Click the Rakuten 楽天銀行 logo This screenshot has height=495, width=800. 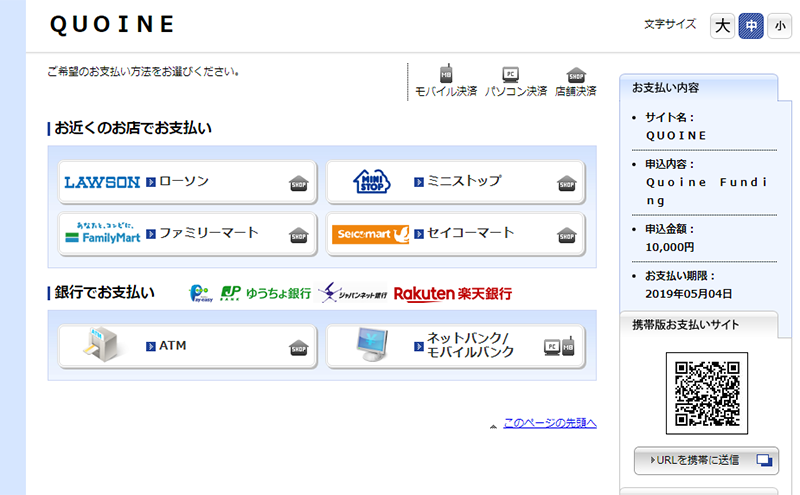coord(453,294)
